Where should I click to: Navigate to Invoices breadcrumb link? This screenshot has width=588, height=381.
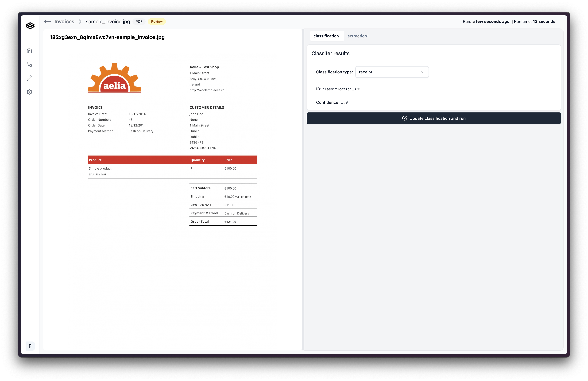[64, 21]
